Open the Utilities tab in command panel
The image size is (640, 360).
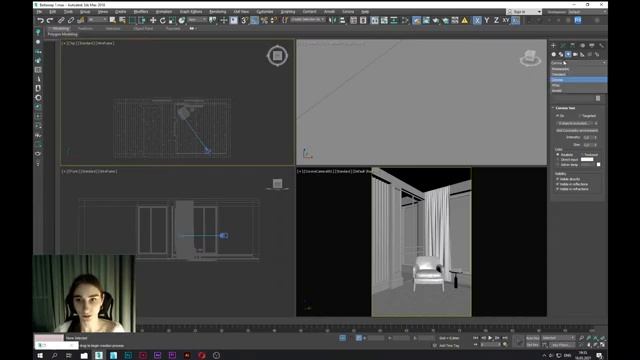pyautogui.click(x=601, y=45)
